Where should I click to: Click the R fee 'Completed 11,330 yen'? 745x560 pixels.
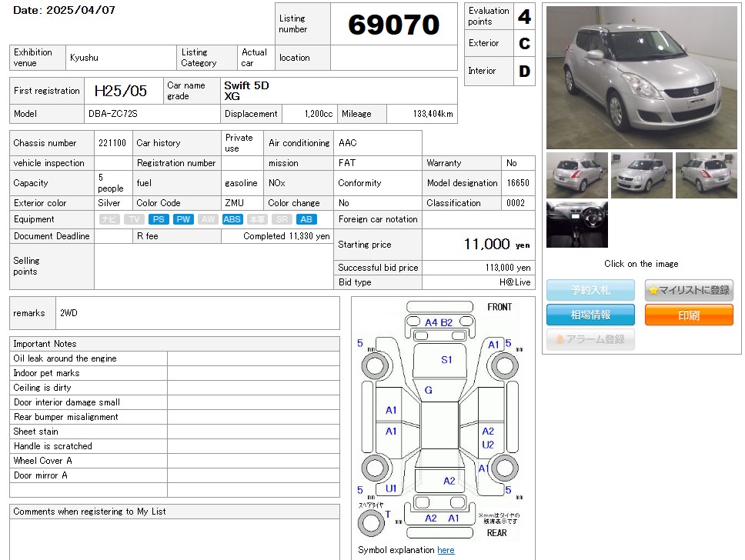pyautogui.click(x=286, y=236)
